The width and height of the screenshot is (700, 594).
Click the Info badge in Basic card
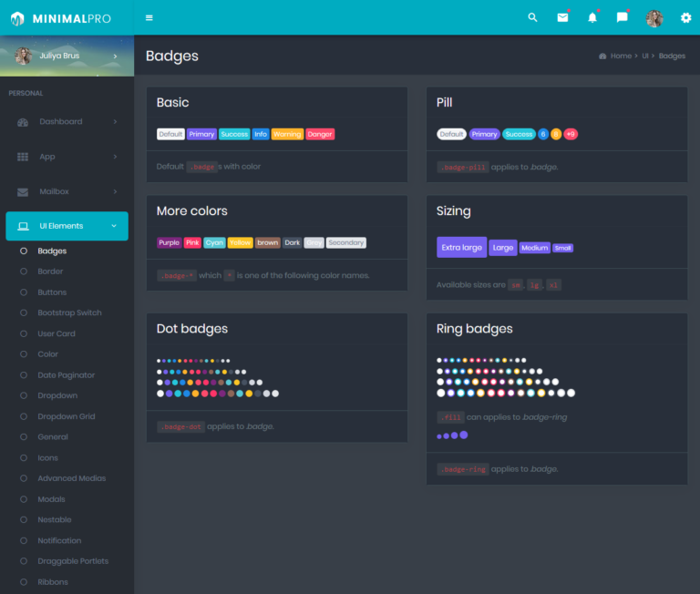click(x=261, y=134)
